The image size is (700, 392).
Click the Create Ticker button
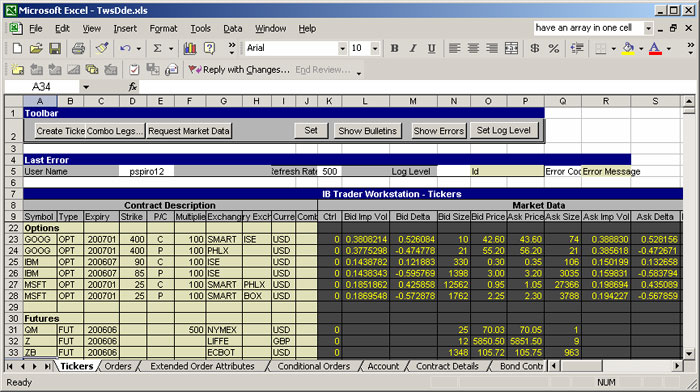(60, 131)
